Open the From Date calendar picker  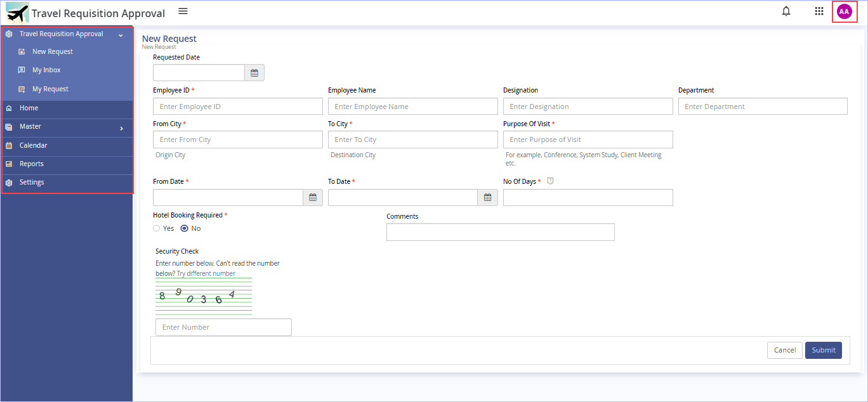(313, 198)
